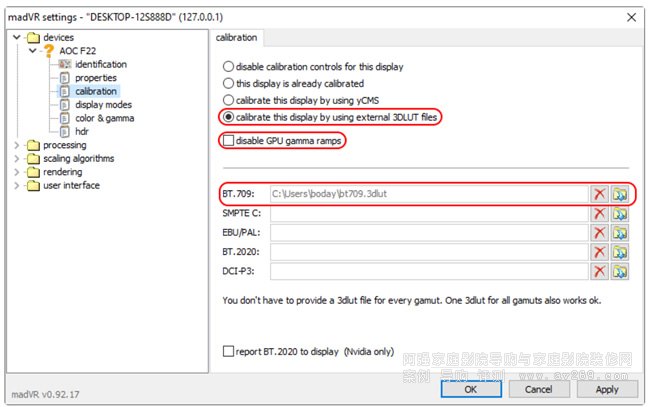Click the calibration tab header

pos(237,38)
